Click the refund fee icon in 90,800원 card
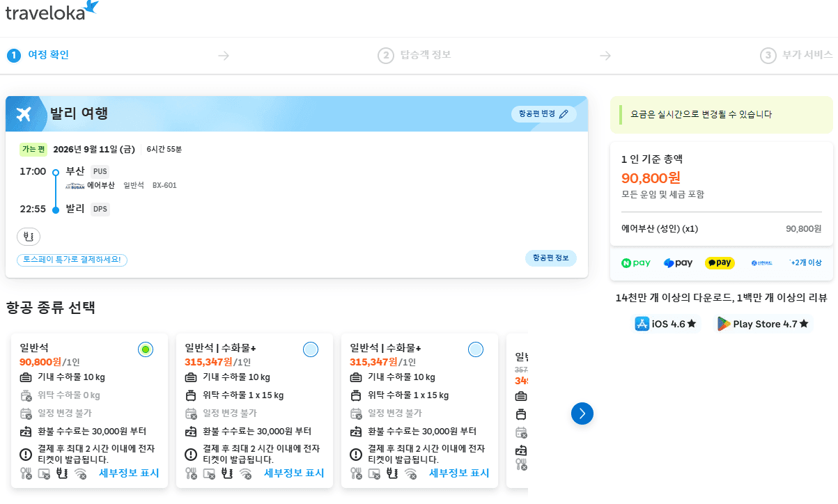Image resolution: width=838 pixels, height=504 pixels. [x=26, y=431]
